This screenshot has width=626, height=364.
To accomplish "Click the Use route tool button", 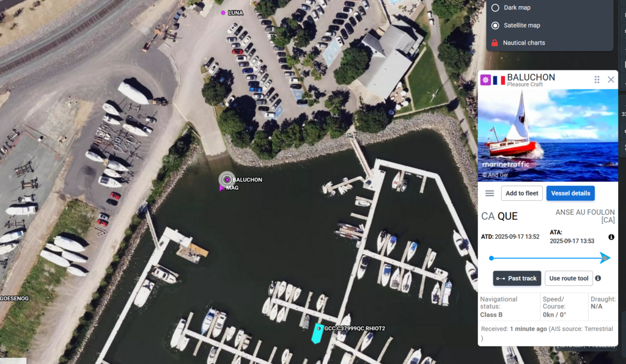I will [569, 278].
